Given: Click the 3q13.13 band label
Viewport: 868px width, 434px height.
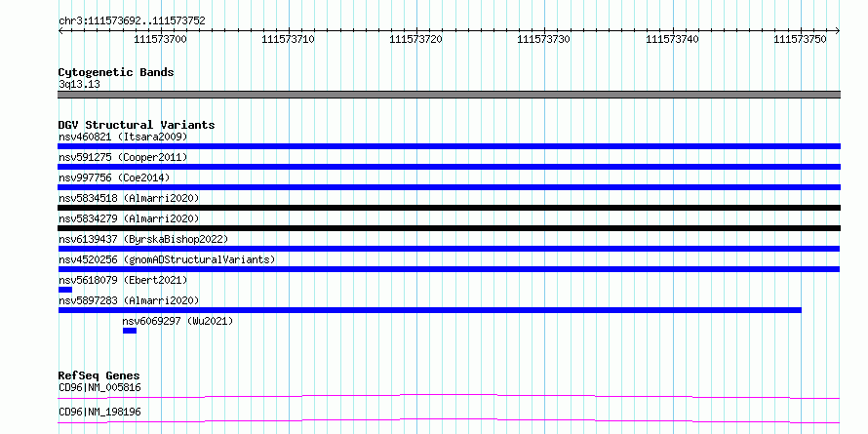Looking at the screenshot, I should [79, 85].
